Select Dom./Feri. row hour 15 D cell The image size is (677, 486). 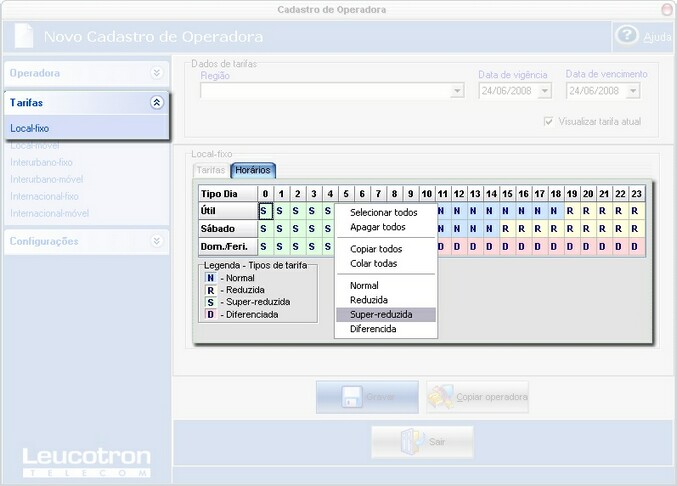point(507,247)
